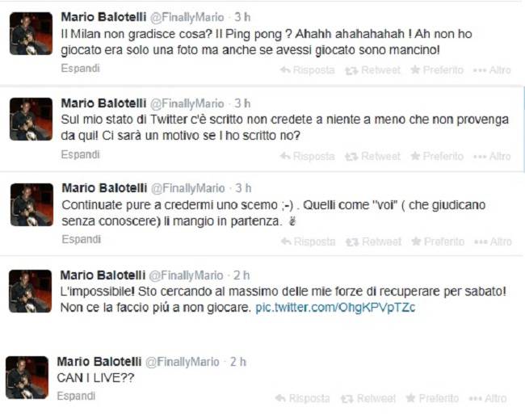The image size is (525, 420).
Task: Retweet the Ping pong tweet
Action: [372, 70]
